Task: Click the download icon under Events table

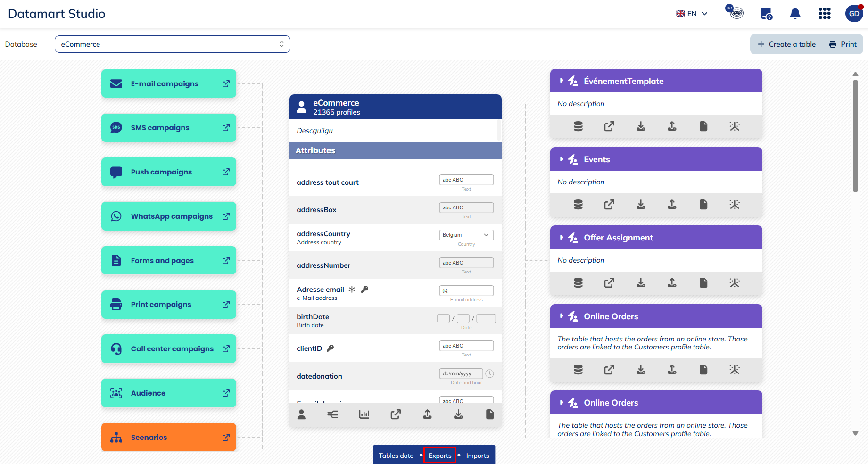Action: tap(641, 205)
